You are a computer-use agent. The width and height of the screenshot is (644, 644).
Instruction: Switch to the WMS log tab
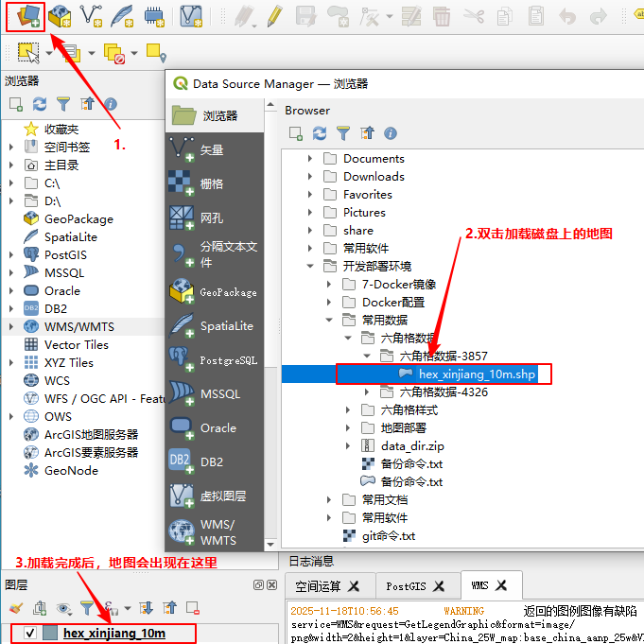[479, 586]
